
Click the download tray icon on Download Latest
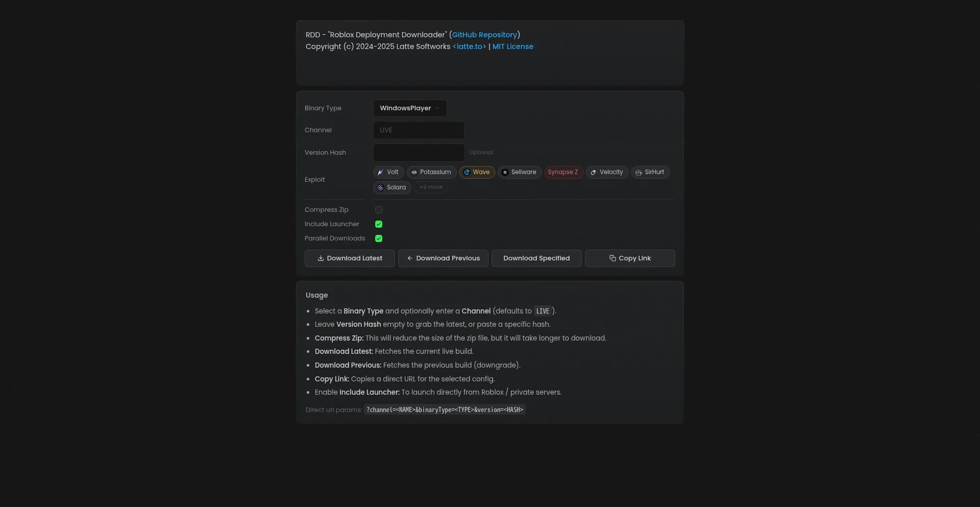[321, 258]
